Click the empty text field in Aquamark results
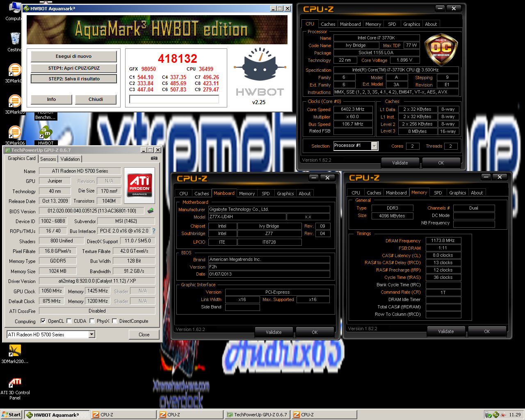The width and height of the screenshot is (525, 420). (174, 99)
